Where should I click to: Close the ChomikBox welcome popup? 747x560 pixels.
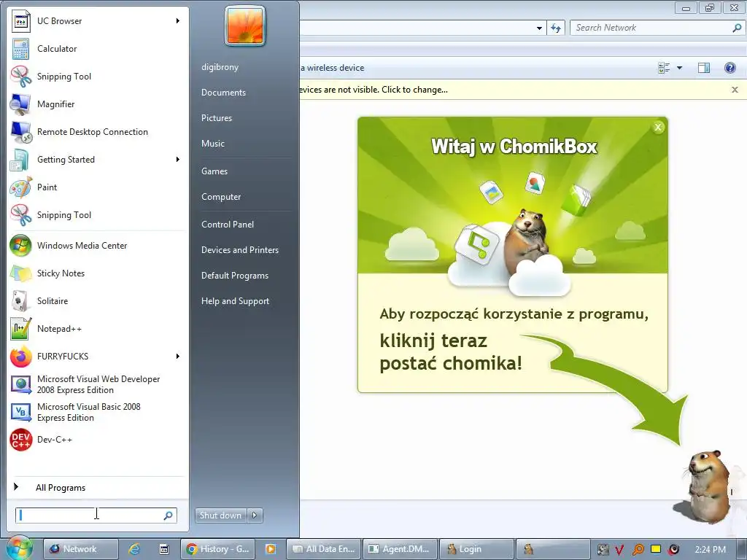658,127
